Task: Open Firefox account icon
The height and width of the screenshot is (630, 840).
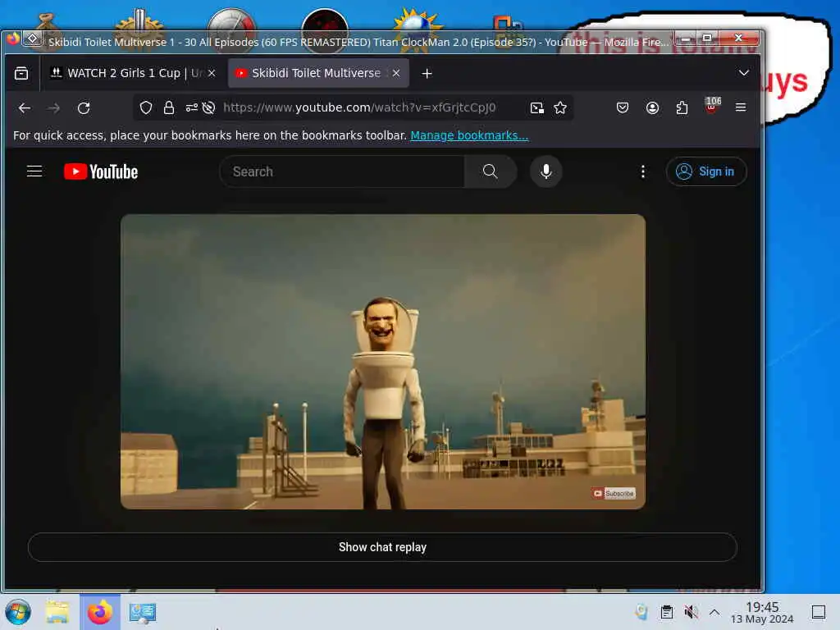Action: pos(652,107)
